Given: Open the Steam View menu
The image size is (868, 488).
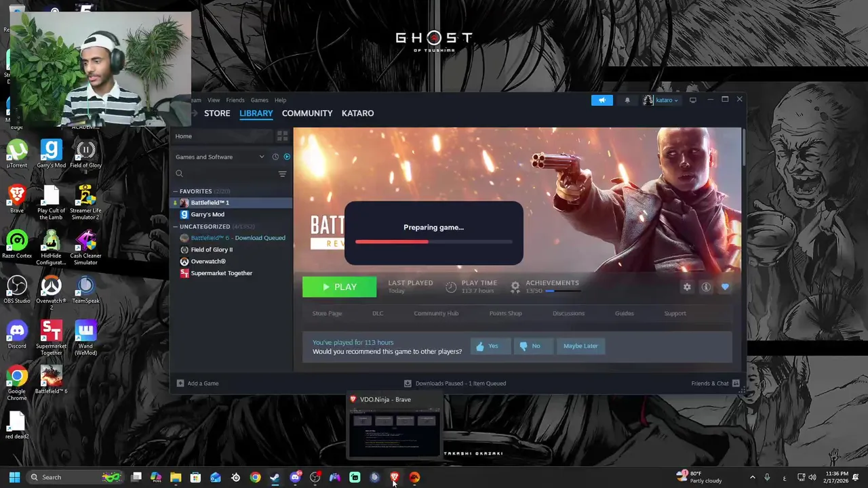Looking at the screenshot, I should [x=214, y=100].
